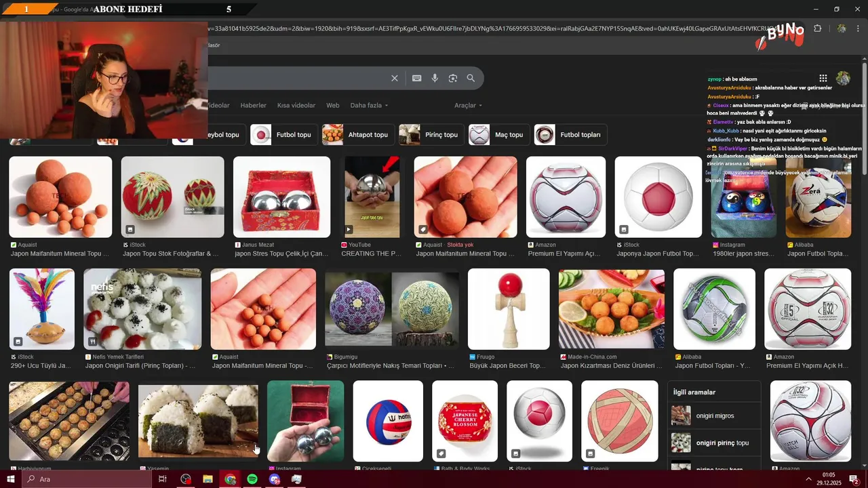The width and height of the screenshot is (868, 488).
Task: Open the Chrome three-dot menu
Action: pyautogui.click(x=859, y=28)
